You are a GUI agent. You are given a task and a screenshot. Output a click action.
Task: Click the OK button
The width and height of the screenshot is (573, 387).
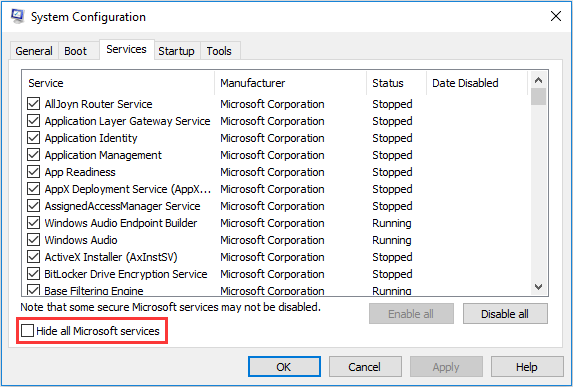pyautogui.click(x=284, y=367)
